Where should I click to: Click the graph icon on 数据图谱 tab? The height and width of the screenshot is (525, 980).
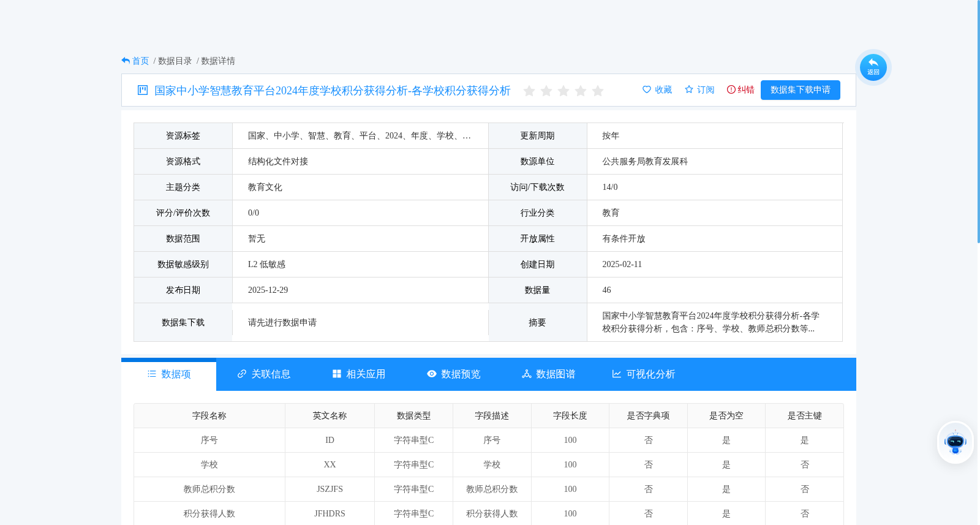coord(527,374)
